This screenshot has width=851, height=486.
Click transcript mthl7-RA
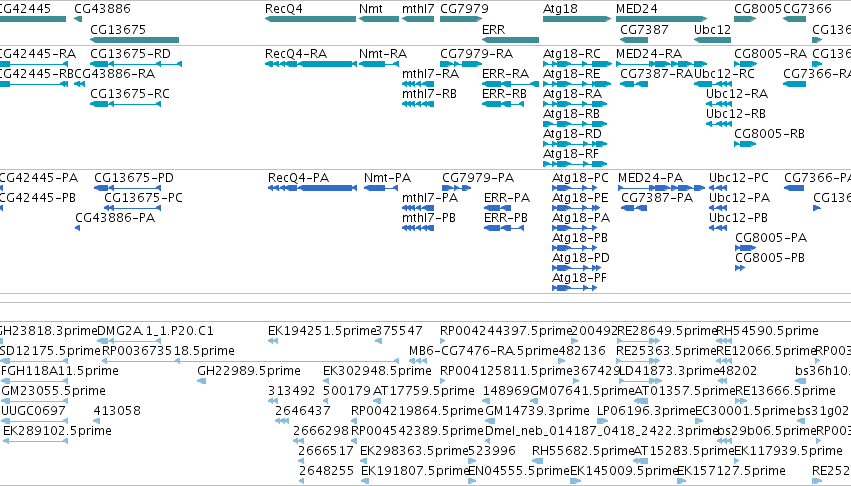pos(418,84)
